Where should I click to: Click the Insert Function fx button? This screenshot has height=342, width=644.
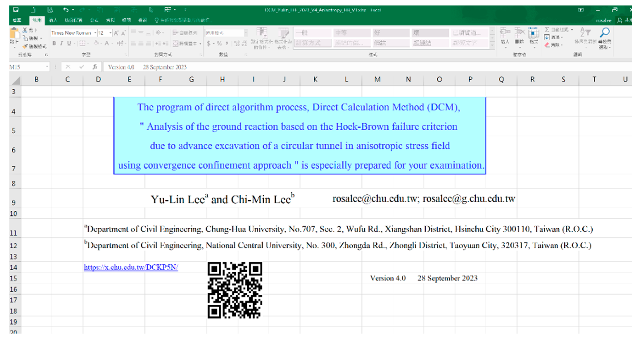(x=95, y=67)
